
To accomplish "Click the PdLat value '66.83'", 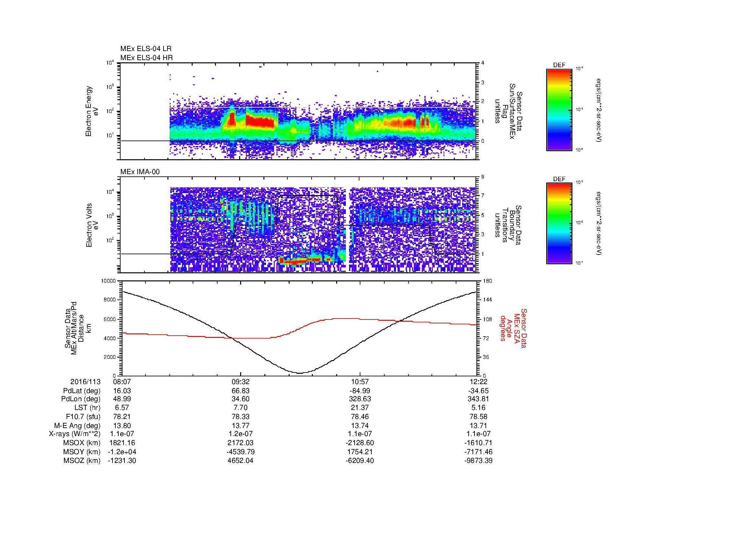I will click(241, 391).
